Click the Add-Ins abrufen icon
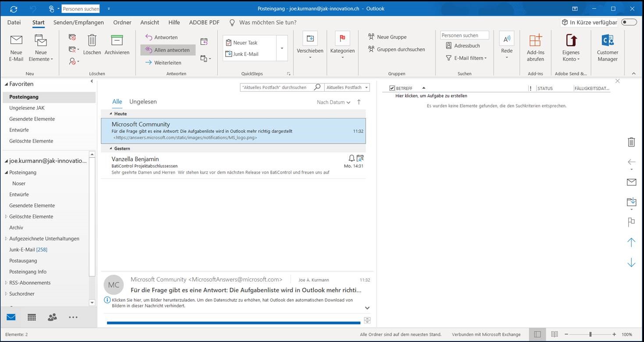 coord(535,40)
